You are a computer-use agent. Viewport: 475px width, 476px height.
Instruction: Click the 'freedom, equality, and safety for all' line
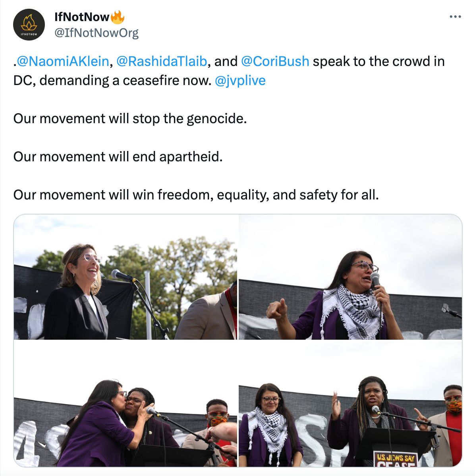196,195
